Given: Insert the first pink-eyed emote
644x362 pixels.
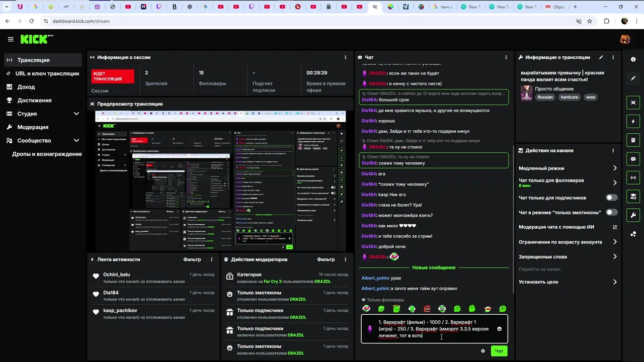Looking at the screenshot, I should 366,309.
